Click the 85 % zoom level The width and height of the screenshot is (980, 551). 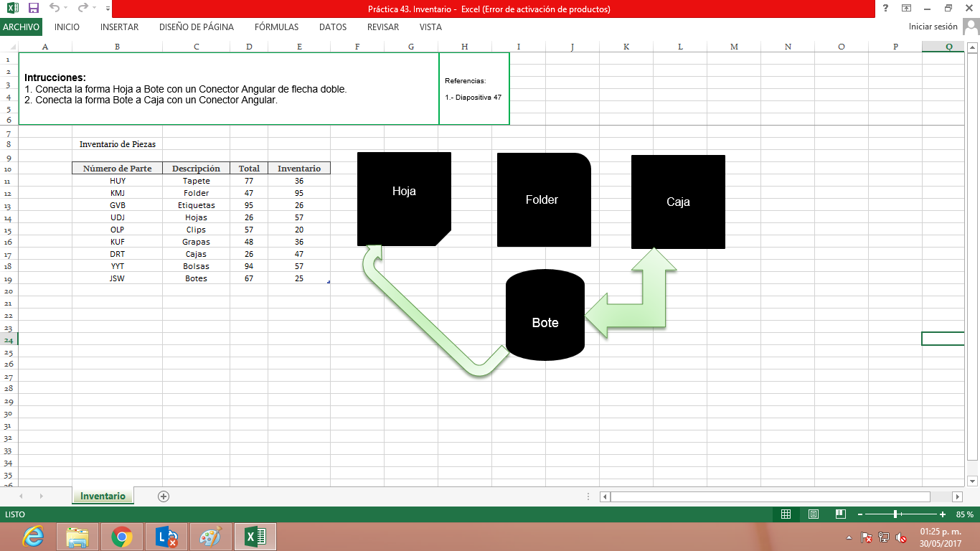[965, 514]
